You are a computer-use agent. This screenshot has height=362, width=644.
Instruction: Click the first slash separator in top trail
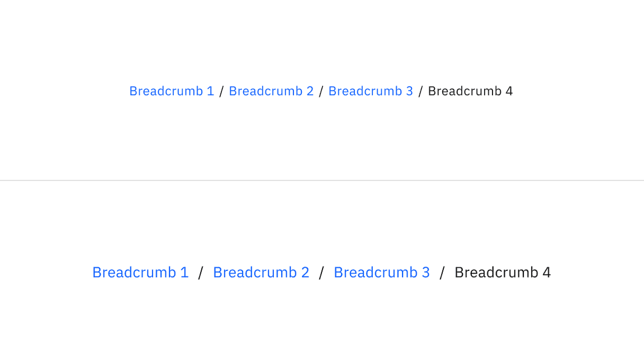[221, 90]
